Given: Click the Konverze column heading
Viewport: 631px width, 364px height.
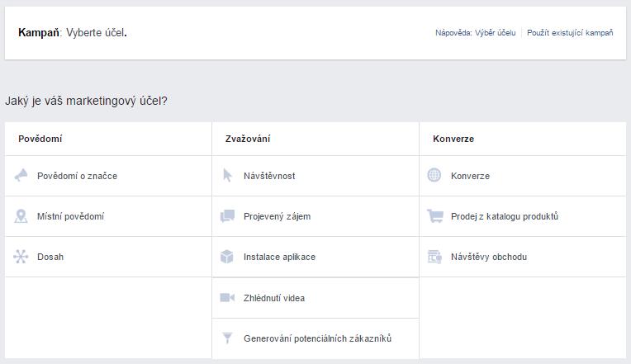Looking at the screenshot, I should coord(453,139).
